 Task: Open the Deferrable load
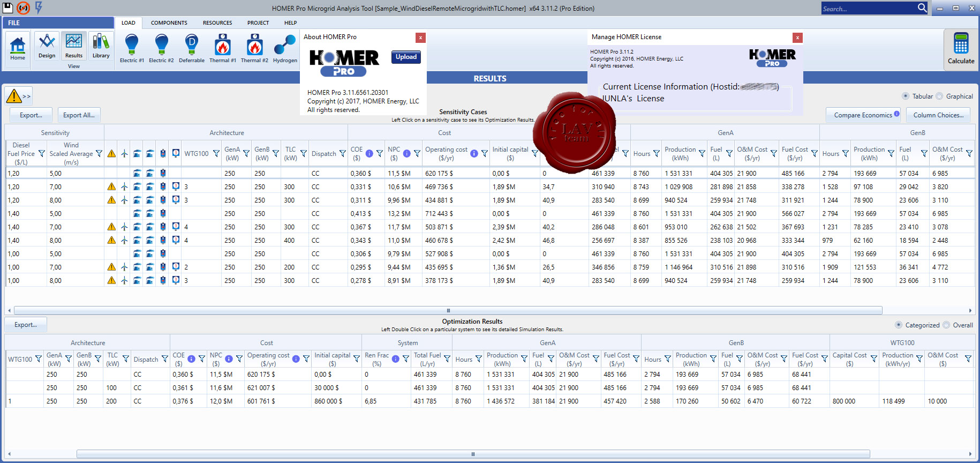click(x=192, y=49)
